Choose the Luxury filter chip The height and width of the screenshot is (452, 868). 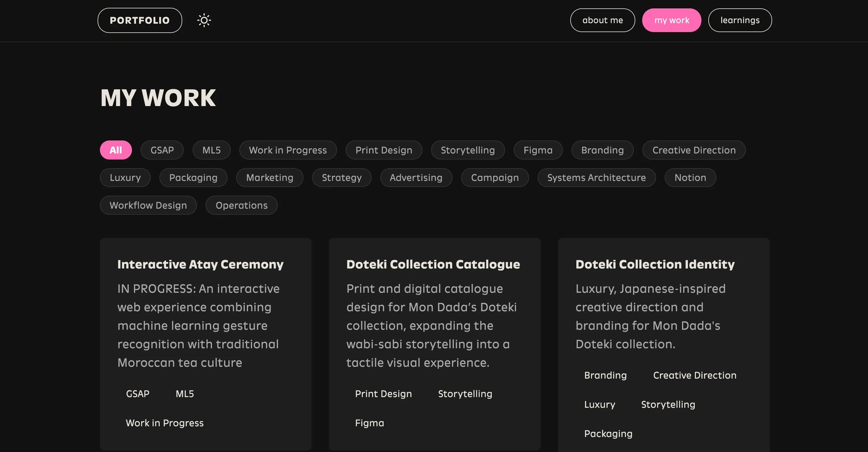pos(125,178)
